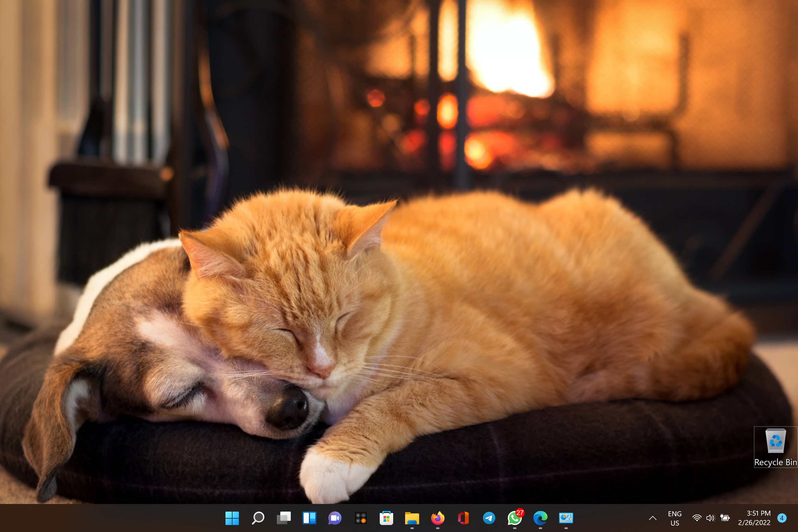This screenshot has height=532, width=798.
Task: Open the Calculator app icon
Action: 361,518
